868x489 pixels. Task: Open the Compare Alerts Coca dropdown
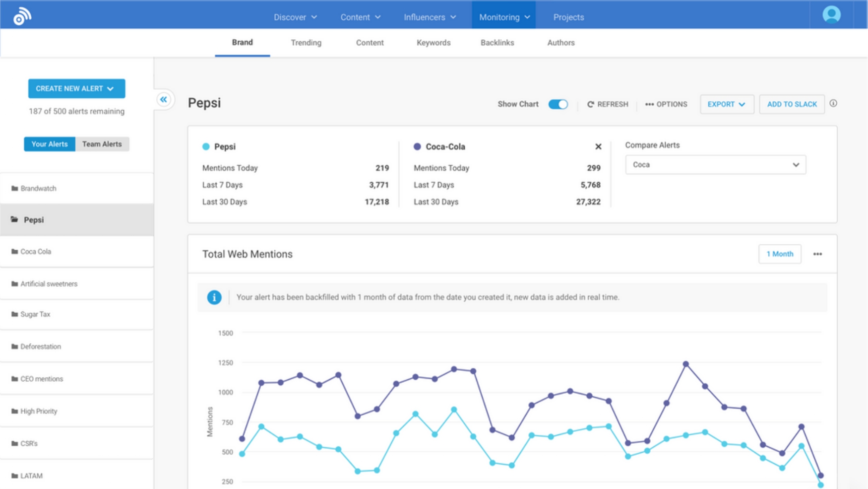(x=716, y=164)
